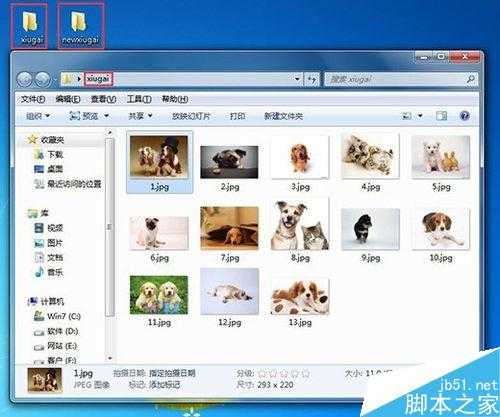Open the 帮助(H) menu

pos(175,99)
